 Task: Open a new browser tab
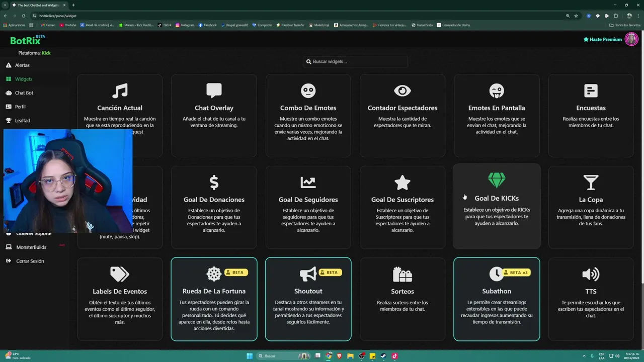[73, 5]
